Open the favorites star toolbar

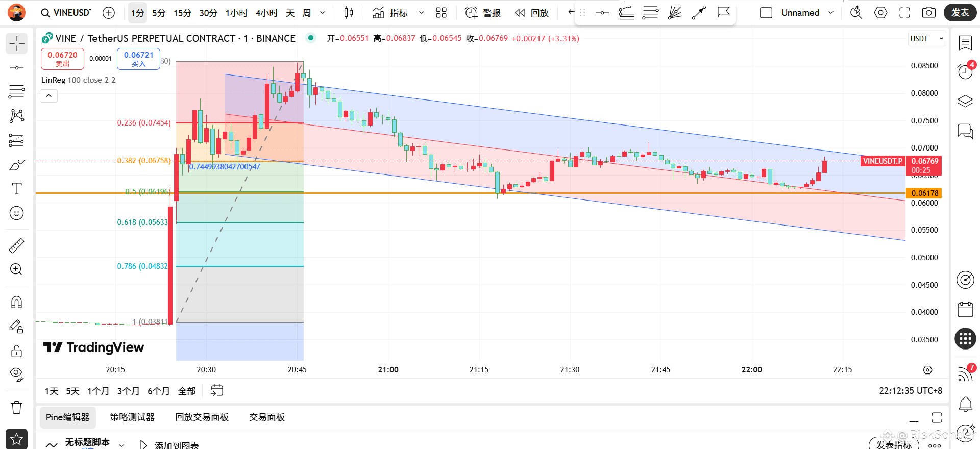click(17, 439)
